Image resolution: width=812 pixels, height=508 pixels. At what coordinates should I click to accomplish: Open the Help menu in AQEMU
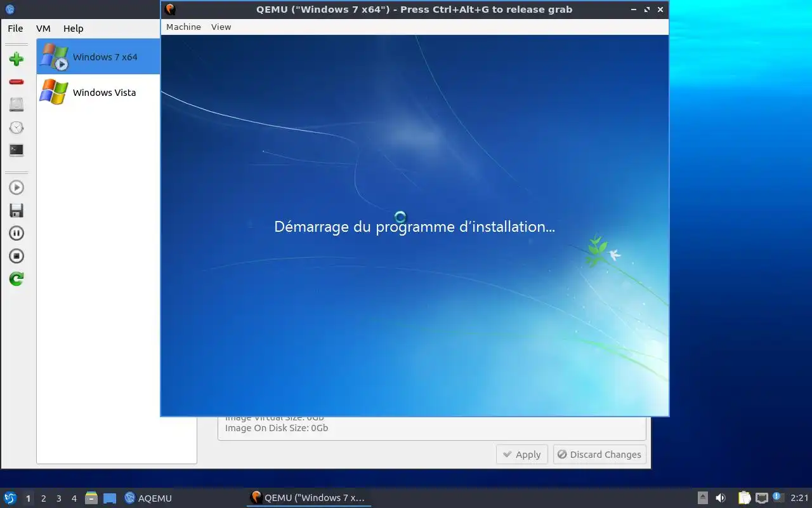tap(74, 29)
